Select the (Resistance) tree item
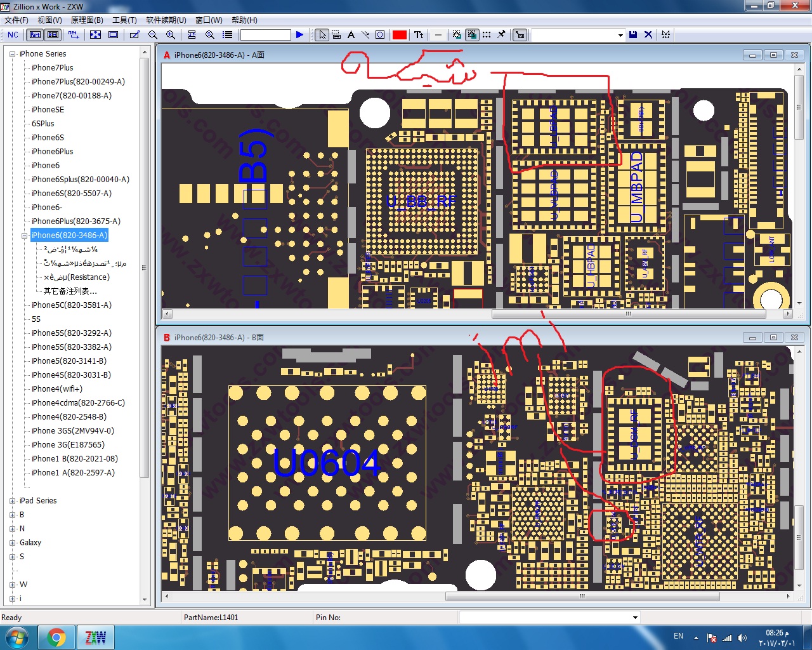Viewport: 812px width, 650px height. tap(77, 277)
